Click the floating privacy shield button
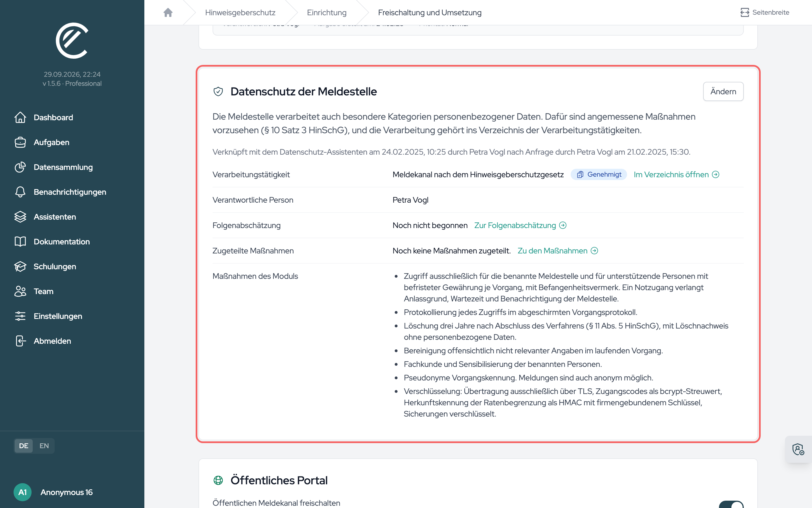This screenshot has width=812, height=508. pyautogui.click(x=798, y=449)
